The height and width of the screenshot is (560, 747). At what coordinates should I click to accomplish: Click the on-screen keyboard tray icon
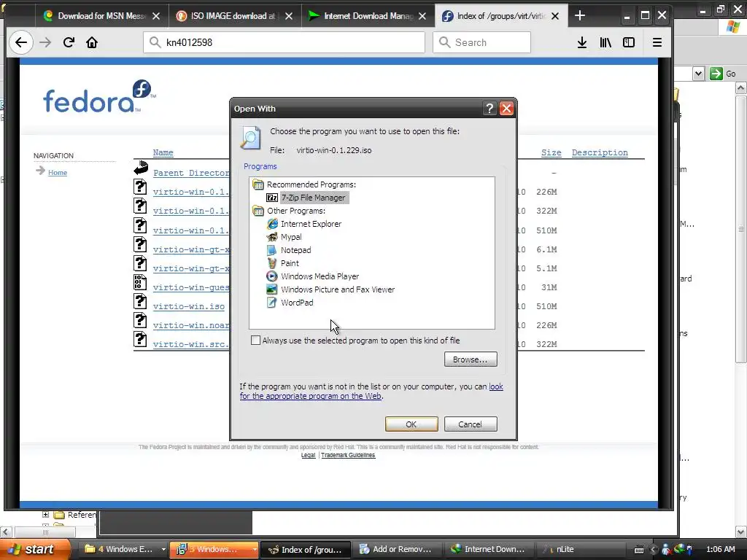pos(639,550)
